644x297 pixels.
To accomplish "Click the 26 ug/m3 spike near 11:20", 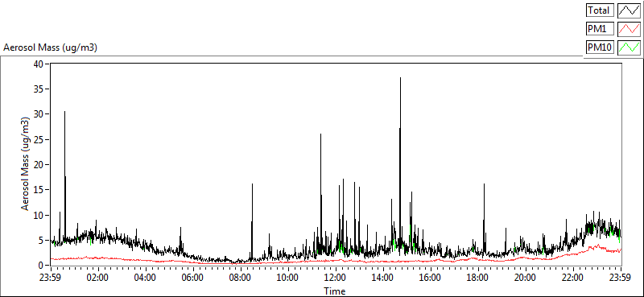I will [x=320, y=134].
